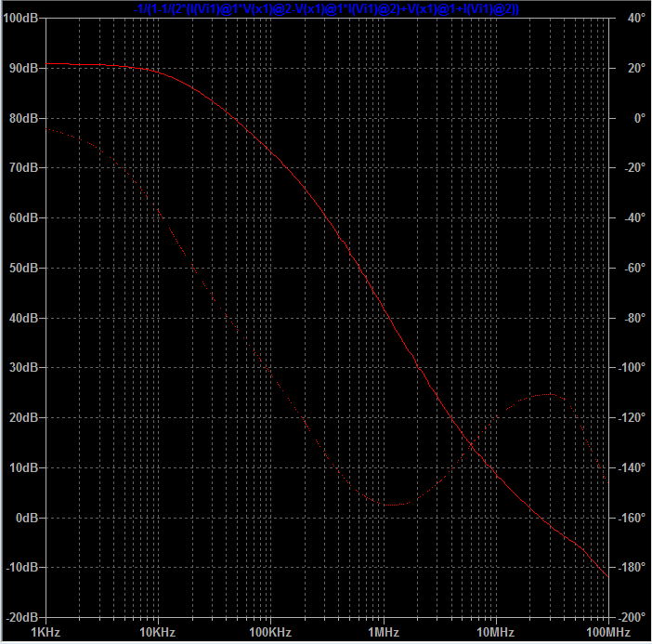The width and height of the screenshot is (652, 644).
Task: Click the -140° phase axis label
Action: 632,467
